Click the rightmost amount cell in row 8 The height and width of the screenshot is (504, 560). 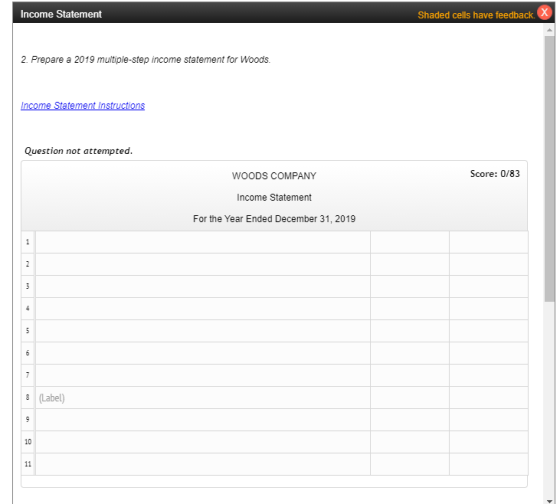click(489, 398)
